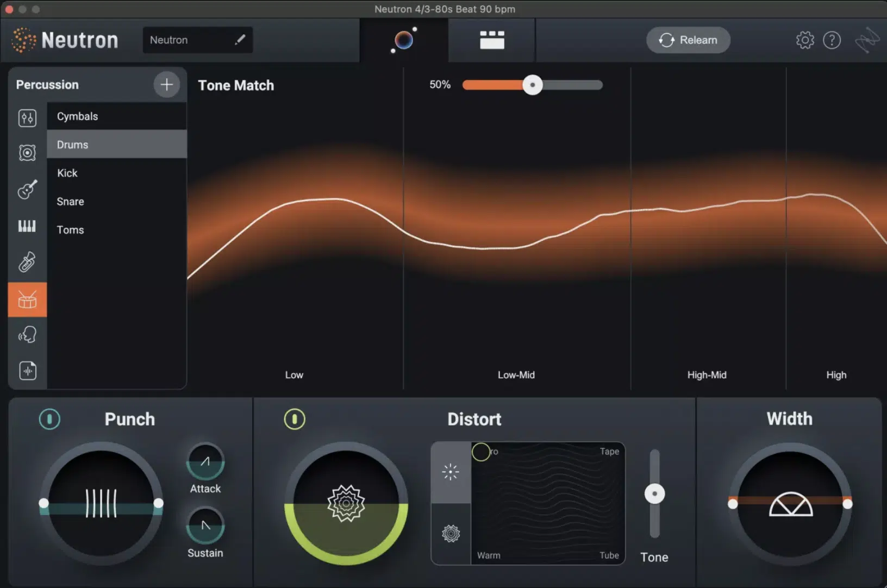Image resolution: width=887 pixels, height=588 pixels.
Task: Click the High-Mid band label
Action: [x=707, y=374]
